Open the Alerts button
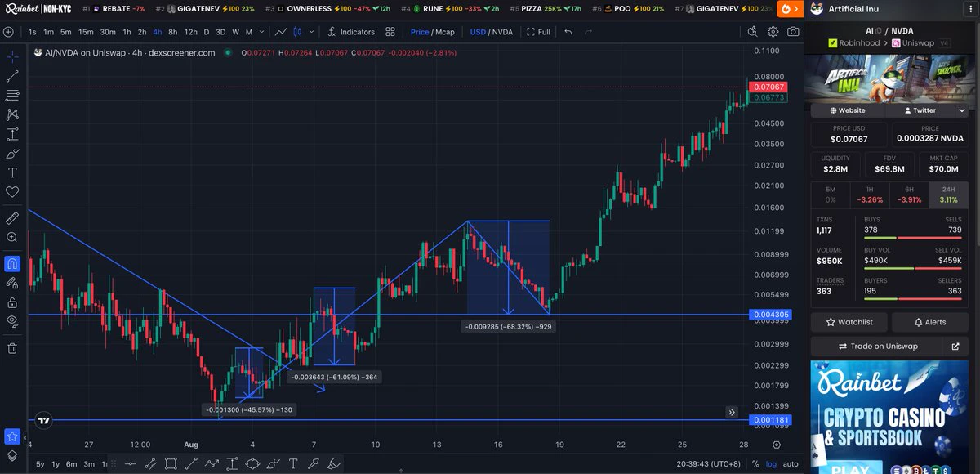Viewport: 980px width, 474px height. pos(929,322)
